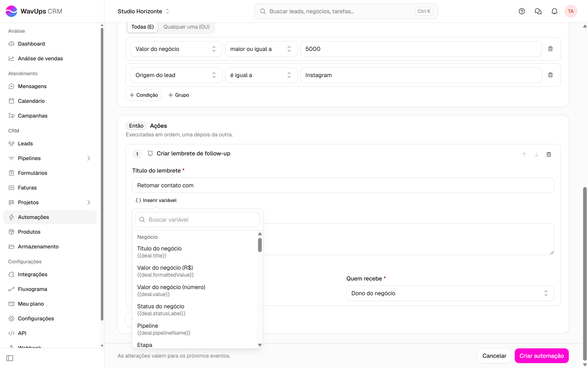Select the Qualquer uma (OU) mode
588x368 pixels.
(186, 27)
